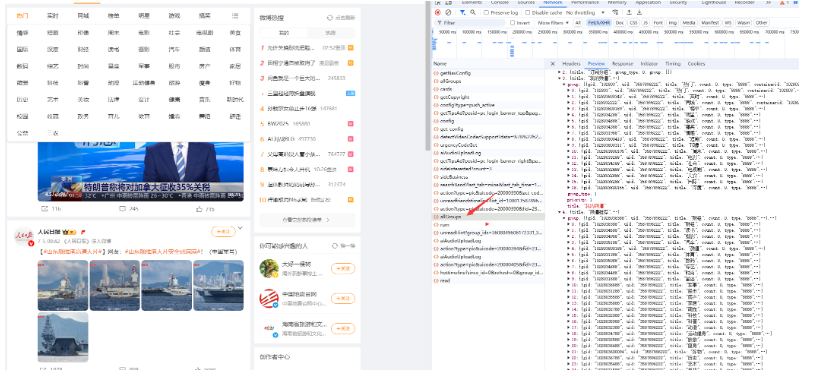Clear the network log
Screen dimensions: 816x382
[448, 12]
